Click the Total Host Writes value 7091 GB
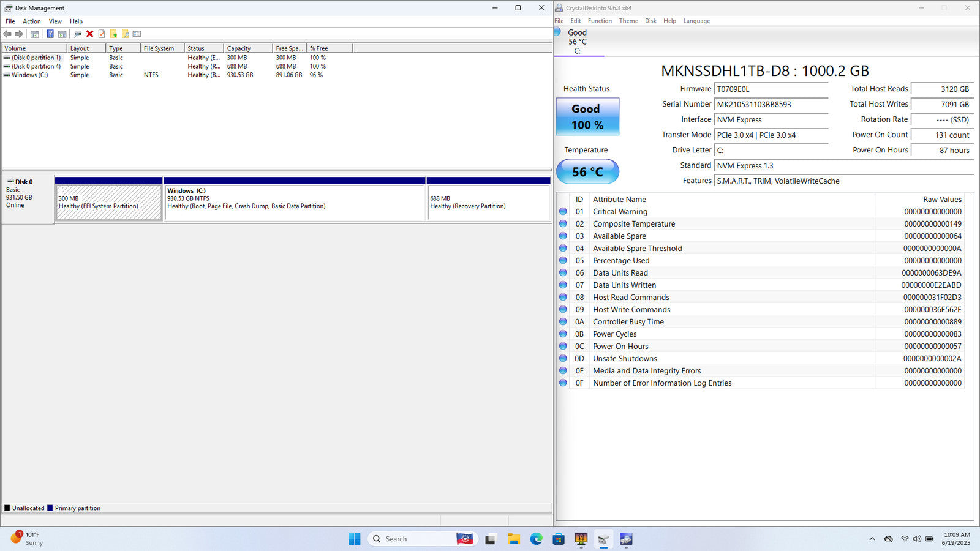Image resolution: width=980 pixels, height=551 pixels. pos(942,104)
